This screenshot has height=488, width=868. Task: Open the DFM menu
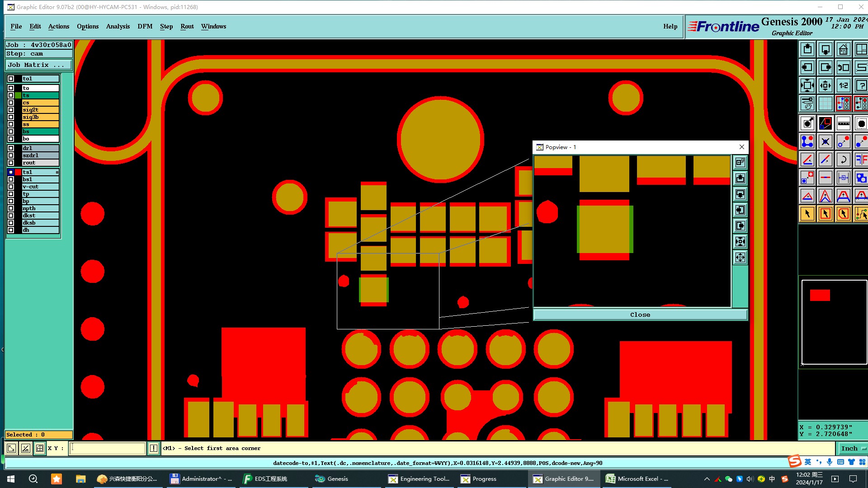tap(145, 26)
